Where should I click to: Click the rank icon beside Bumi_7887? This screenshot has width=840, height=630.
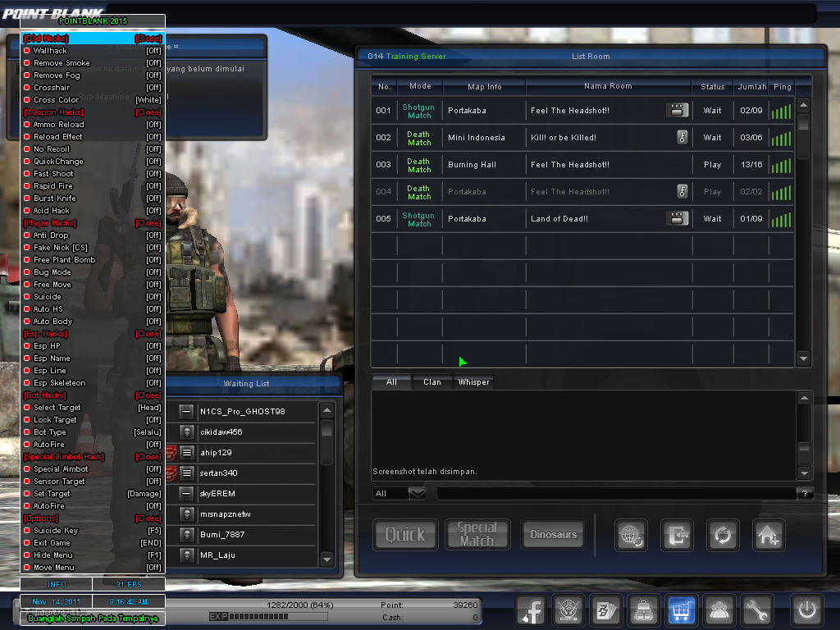tap(186, 535)
